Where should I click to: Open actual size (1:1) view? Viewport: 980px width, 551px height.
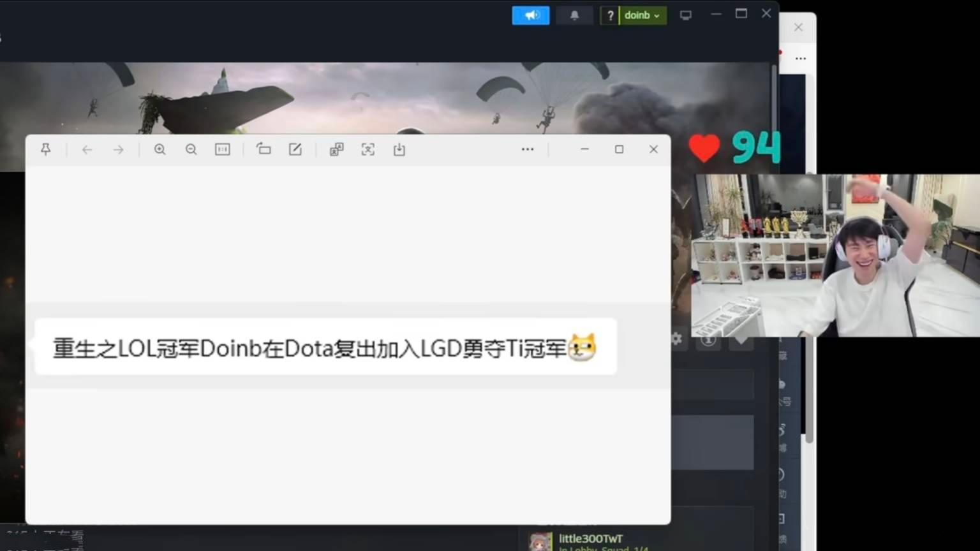(222, 149)
